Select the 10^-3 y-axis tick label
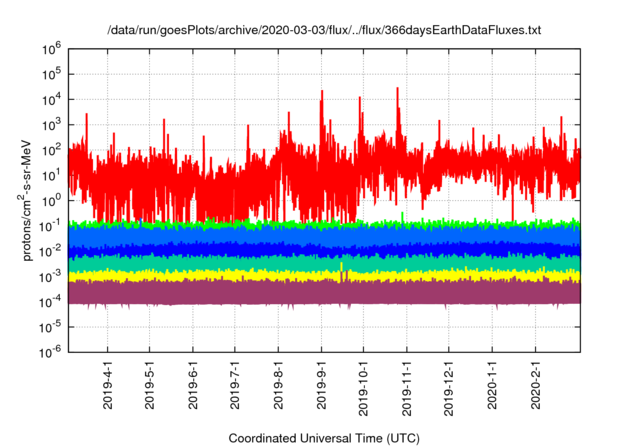 (x=50, y=277)
